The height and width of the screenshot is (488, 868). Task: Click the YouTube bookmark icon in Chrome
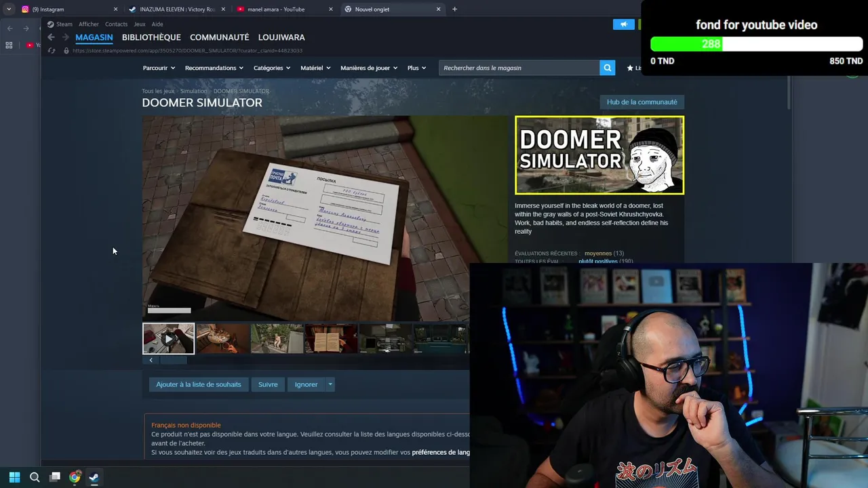pos(30,45)
